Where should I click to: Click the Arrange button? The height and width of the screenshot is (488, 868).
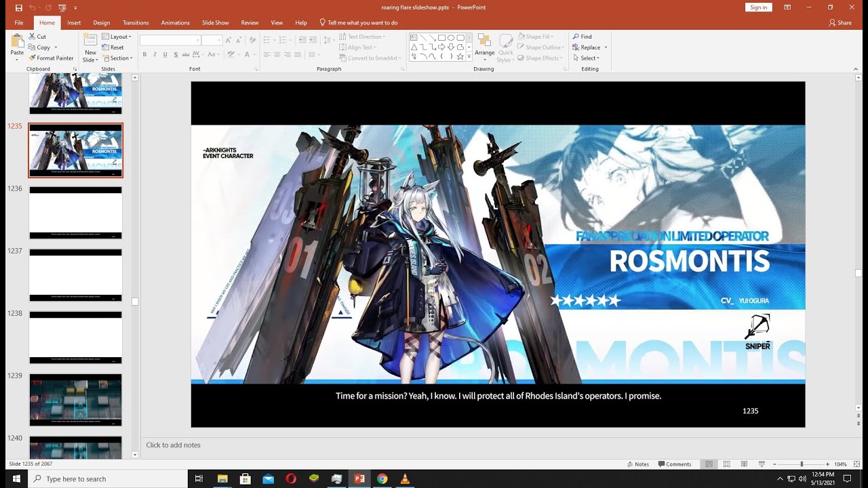coord(484,46)
